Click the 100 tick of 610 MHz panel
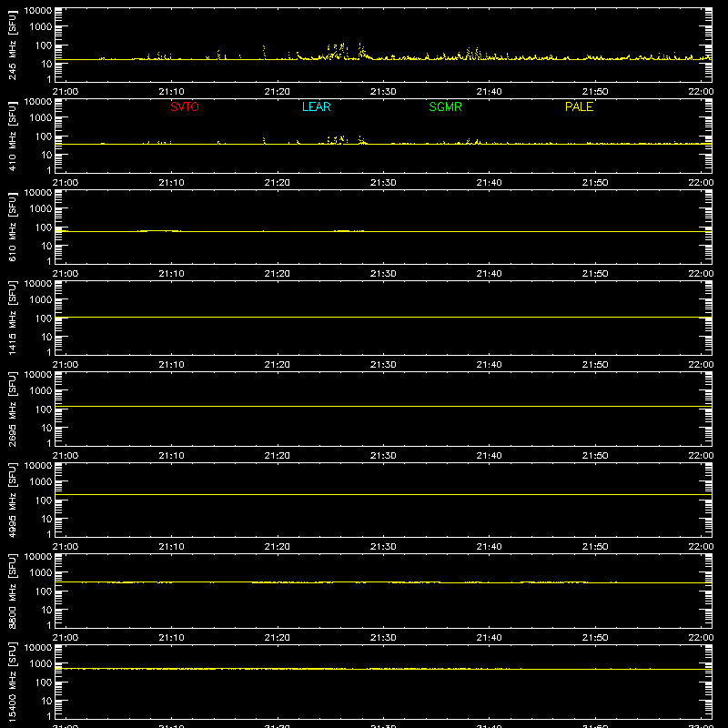Image resolution: width=728 pixels, height=728 pixels. (x=44, y=227)
